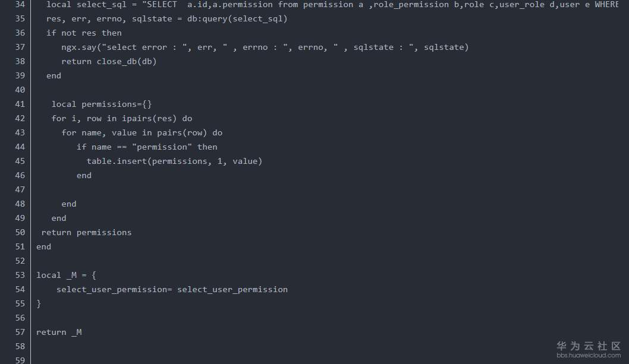Click the "select_user_permission=" table key
The image size is (629, 364).
[x=114, y=289]
